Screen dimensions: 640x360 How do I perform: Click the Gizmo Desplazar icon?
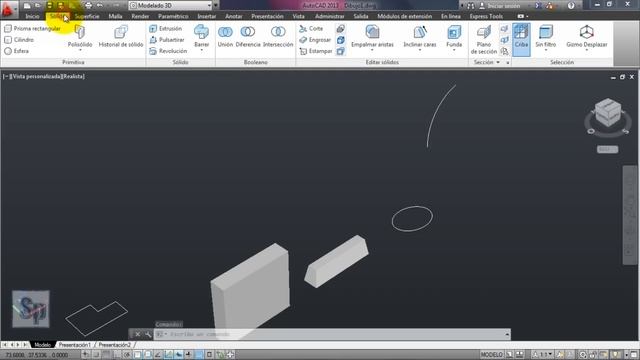pos(587,32)
